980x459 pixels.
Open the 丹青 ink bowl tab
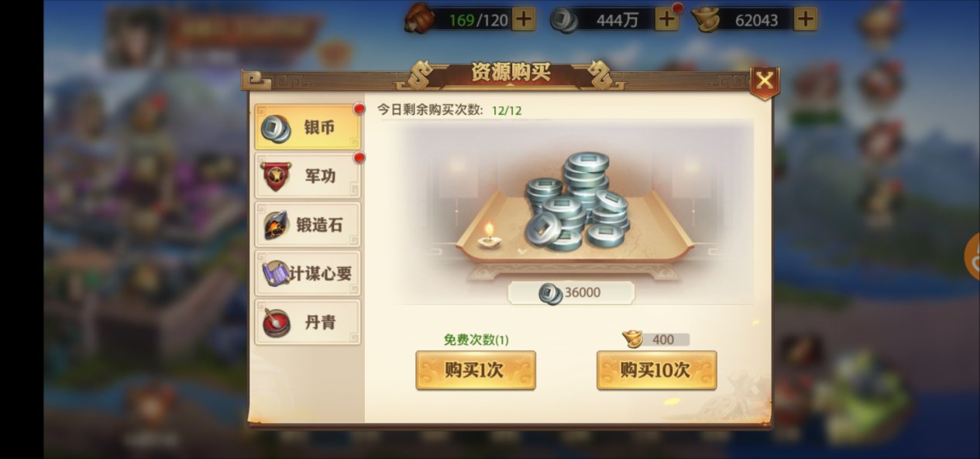point(308,323)
